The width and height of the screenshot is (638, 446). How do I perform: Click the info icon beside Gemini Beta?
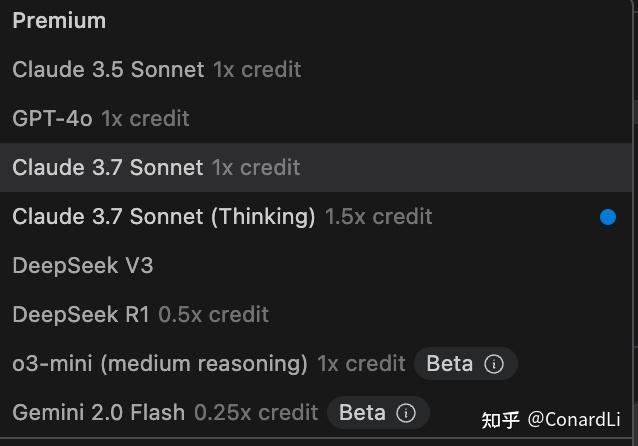pos(405,413)
